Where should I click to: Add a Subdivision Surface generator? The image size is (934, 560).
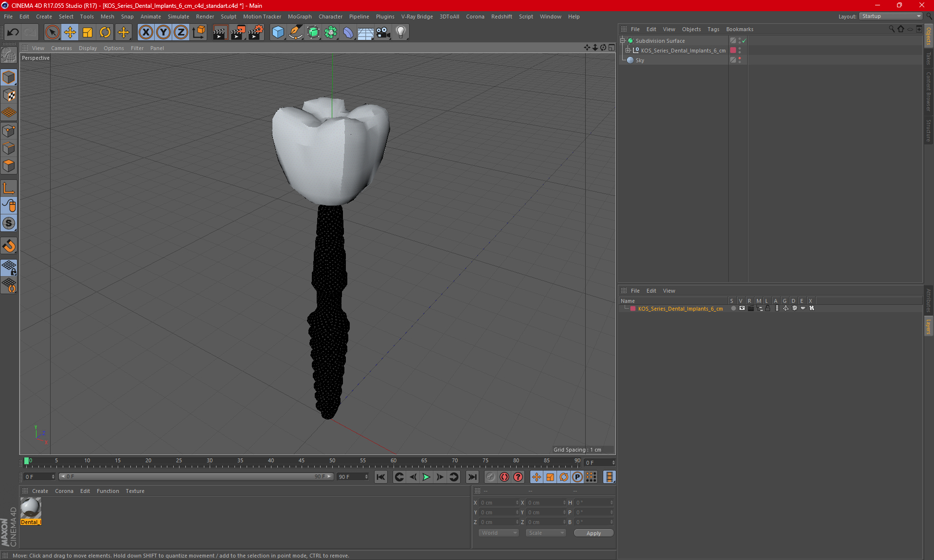pos(313,33)
